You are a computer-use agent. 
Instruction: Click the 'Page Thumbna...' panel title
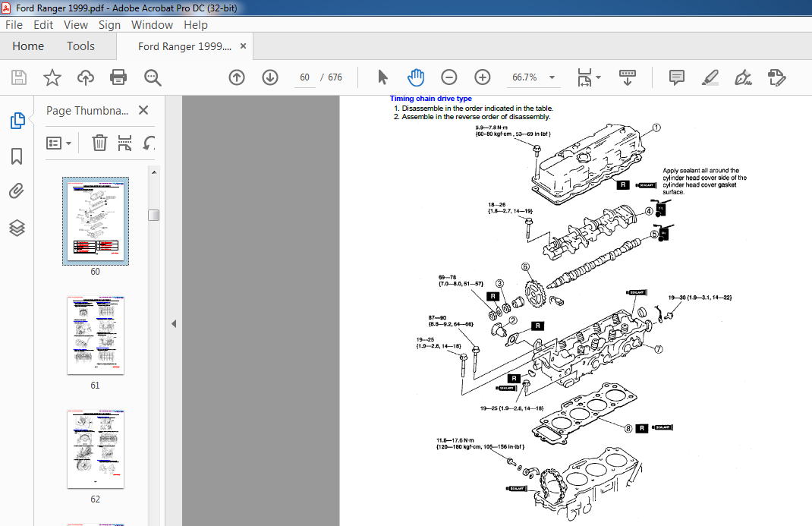pyautogui.click(x=87, y=110)
